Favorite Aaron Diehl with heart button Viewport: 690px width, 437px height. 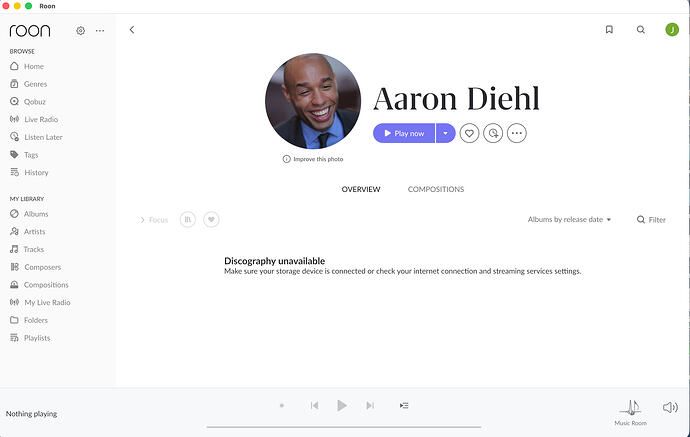click(x=469, y=133)
